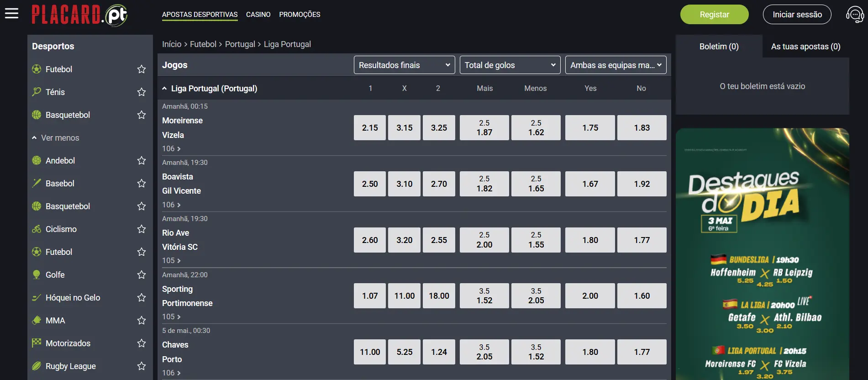The width and height of the screenshot is (868, 380).
Task: Open the Casino menu item
Action: click(x=258, y=15)
